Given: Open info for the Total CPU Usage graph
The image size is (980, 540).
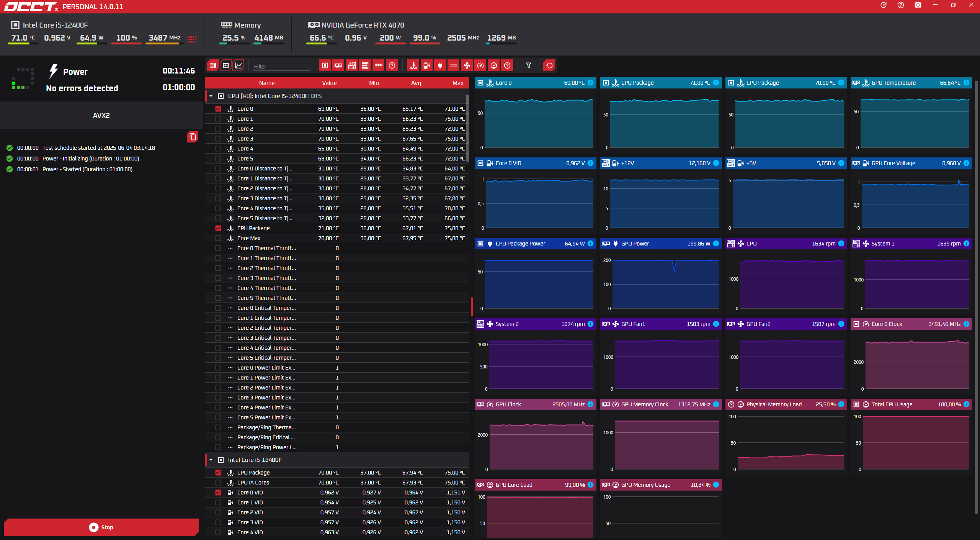Looking at the screenshot, I should click(x=966, y=404).
